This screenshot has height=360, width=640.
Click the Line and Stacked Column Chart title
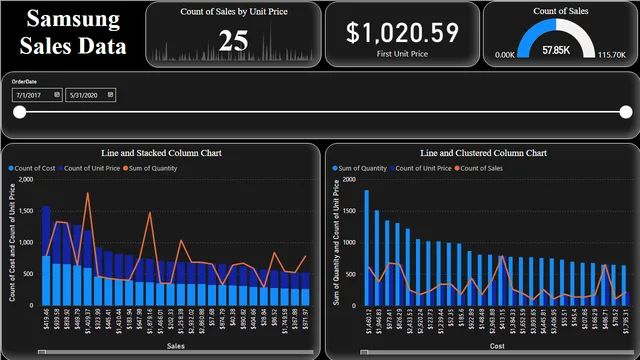(161, 153)
